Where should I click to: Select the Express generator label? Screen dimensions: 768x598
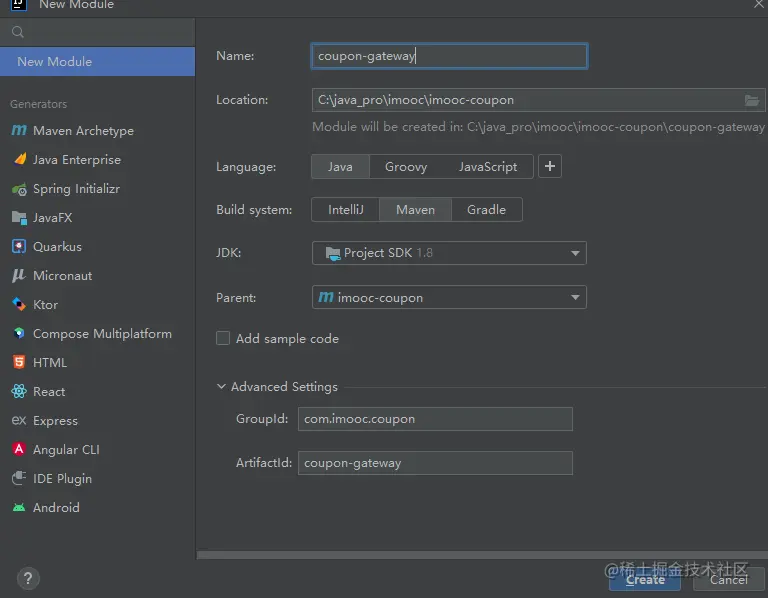coord(55,421)
